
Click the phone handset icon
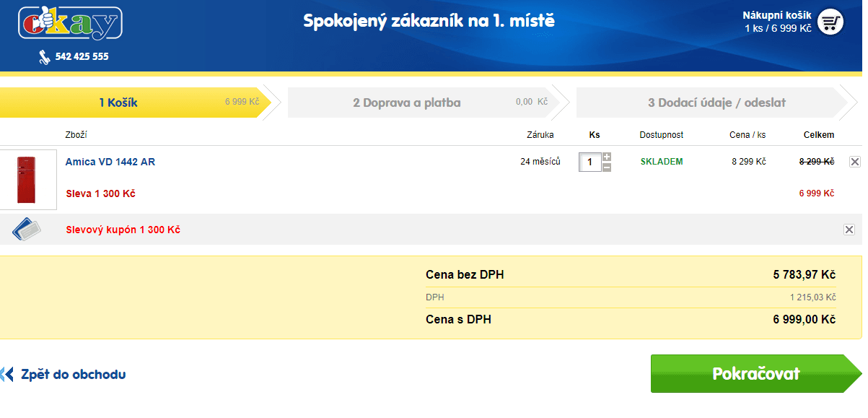[x=45, y=56]
